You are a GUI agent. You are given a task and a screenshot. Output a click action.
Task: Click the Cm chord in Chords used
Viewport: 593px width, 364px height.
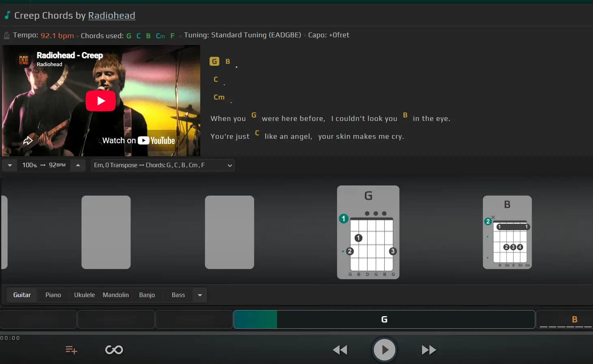pyautogui.click(x=160, y=36)
